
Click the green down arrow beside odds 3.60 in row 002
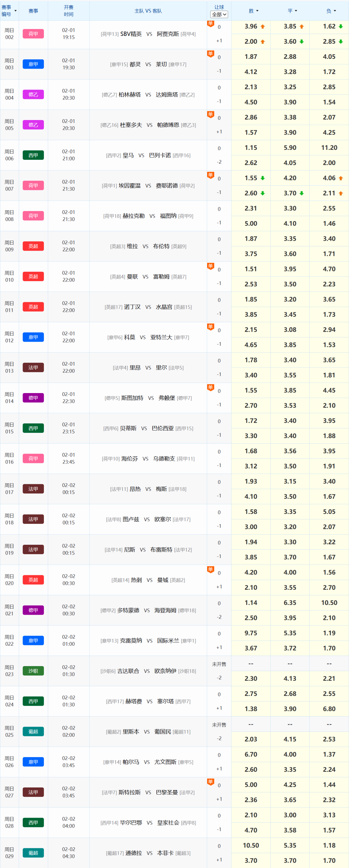pyautogui.click(x=301, y=42)
